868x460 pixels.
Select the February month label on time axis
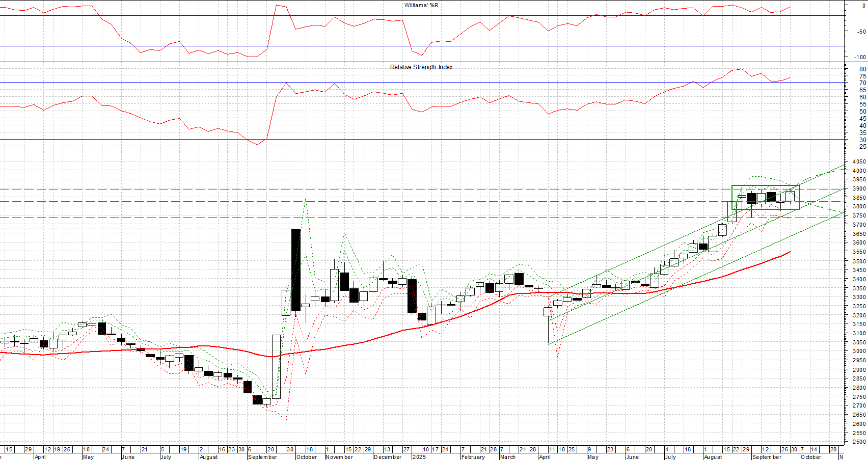point(473,457)
